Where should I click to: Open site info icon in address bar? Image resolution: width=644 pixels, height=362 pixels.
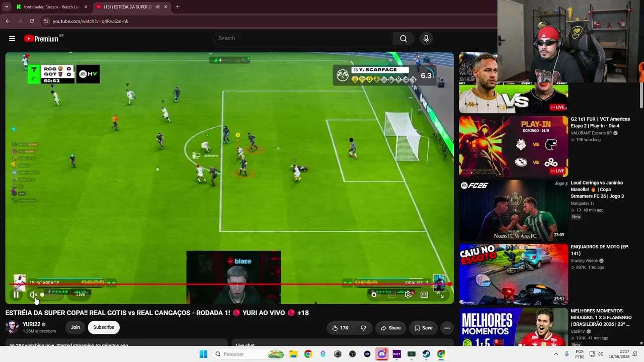[46, 21]
